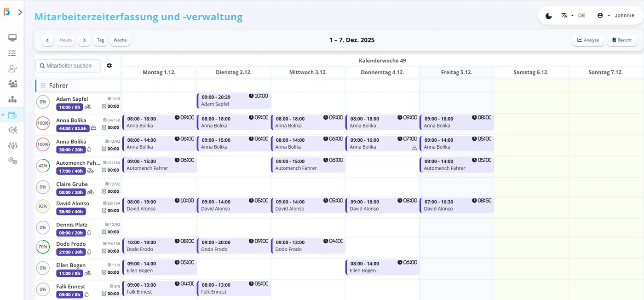Screen dimensions: 644x300
Task: Open the task checklist icon in sidebar
Action: 12,53
